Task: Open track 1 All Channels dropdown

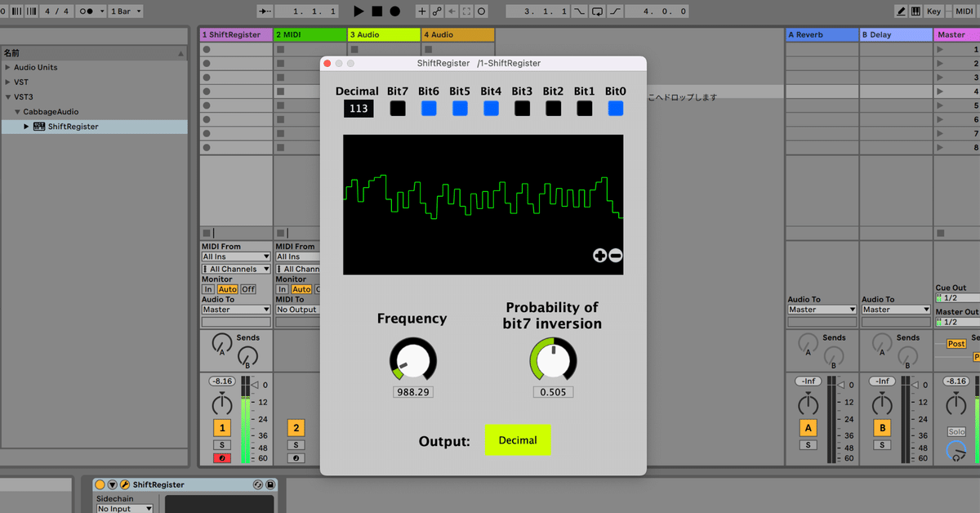Action: 236,269
